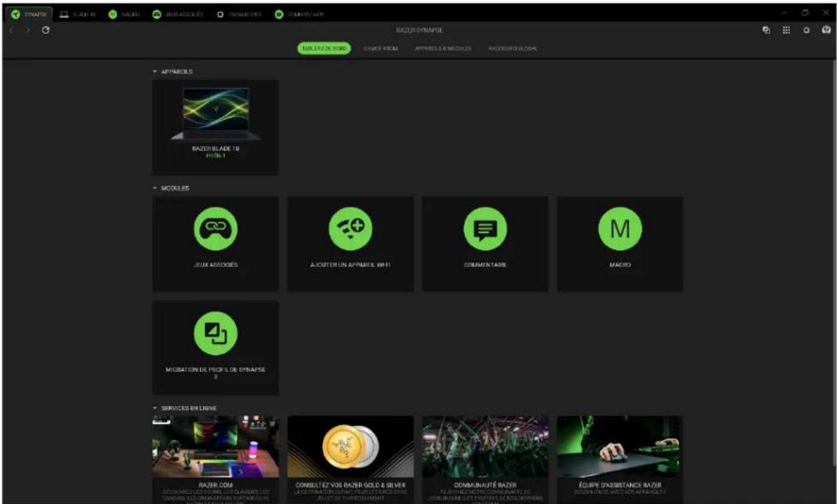
Task: Click the Commentaire module label
Action: click(485, 265)
